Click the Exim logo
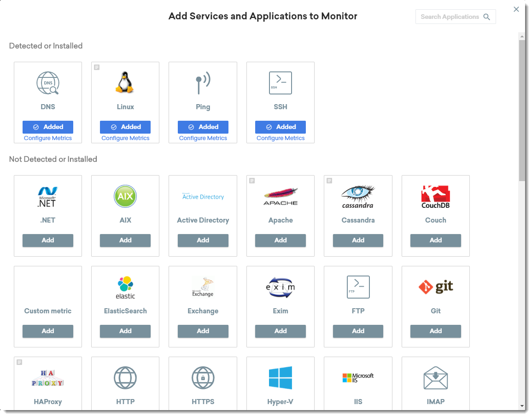Image resolution: width=532 pixels, height=417 pixels. 281,288
